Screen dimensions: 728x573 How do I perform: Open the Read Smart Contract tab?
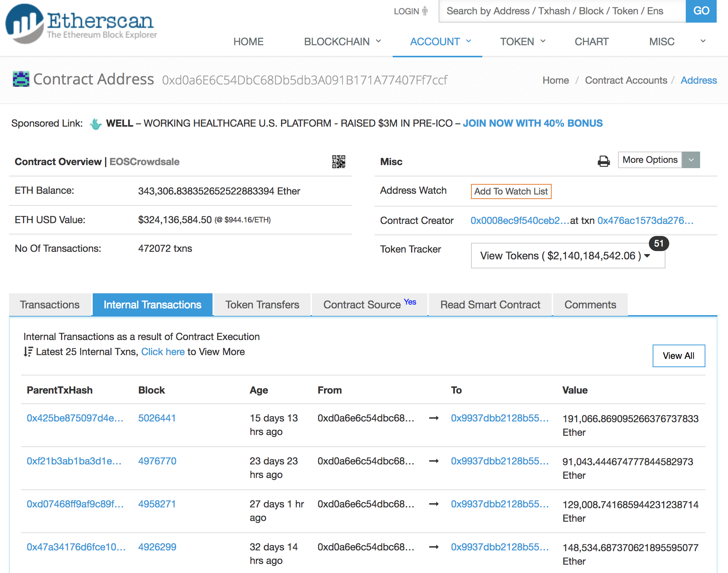[x=490, y=305]
